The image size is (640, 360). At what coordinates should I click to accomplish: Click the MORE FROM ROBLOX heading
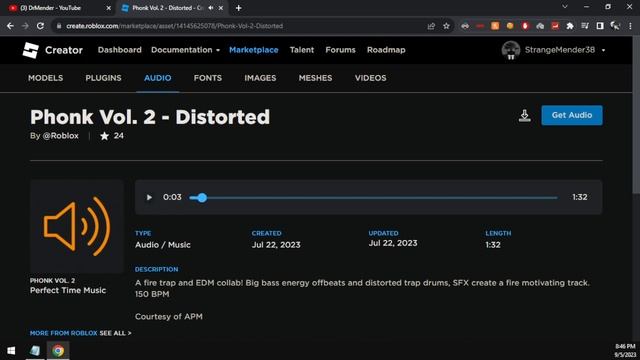(x=63, y=333)
